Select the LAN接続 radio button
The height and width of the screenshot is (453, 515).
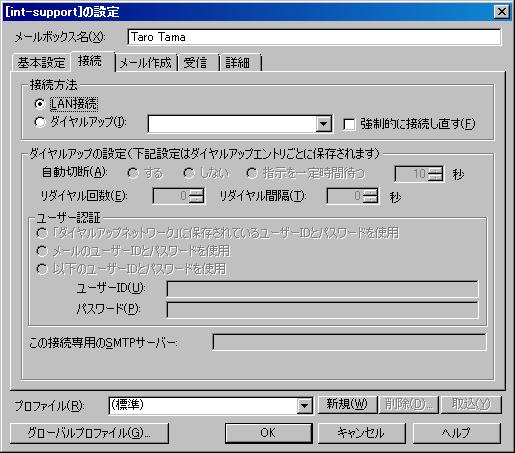40,104
